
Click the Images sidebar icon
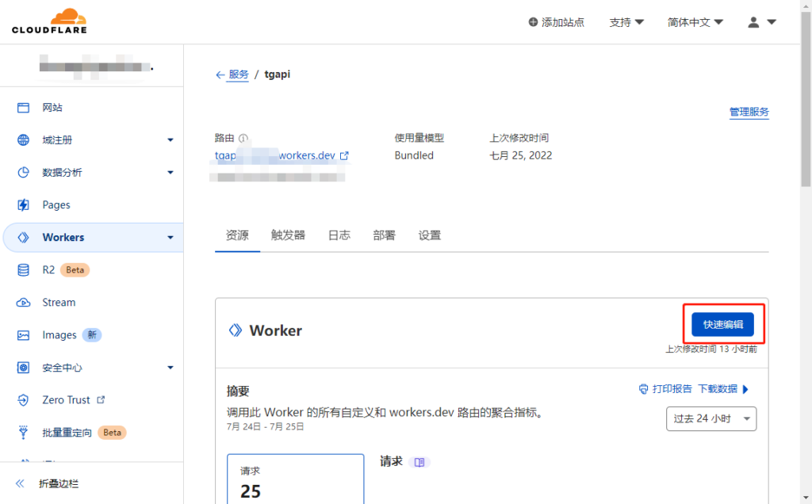pos(24,335)
